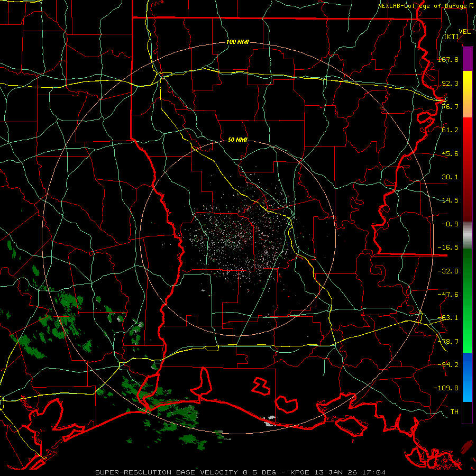Click the 61.2 velocity scale value
The width and height of the screenshot is (476, 476).
[x=450, y=130]
